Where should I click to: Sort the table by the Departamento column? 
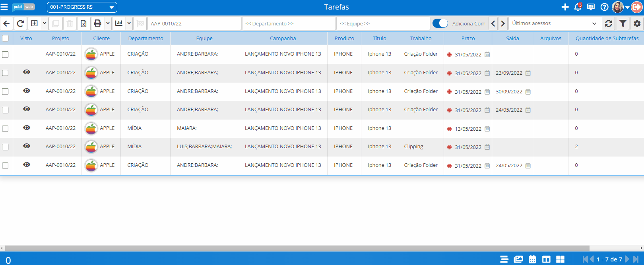pyautogui.click(x=145, y=39)
